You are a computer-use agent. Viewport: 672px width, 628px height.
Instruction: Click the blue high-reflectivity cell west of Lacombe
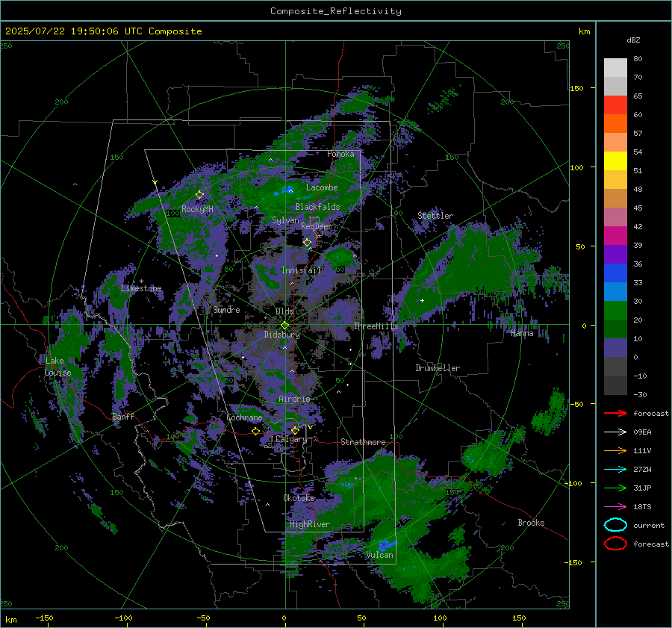287,190
